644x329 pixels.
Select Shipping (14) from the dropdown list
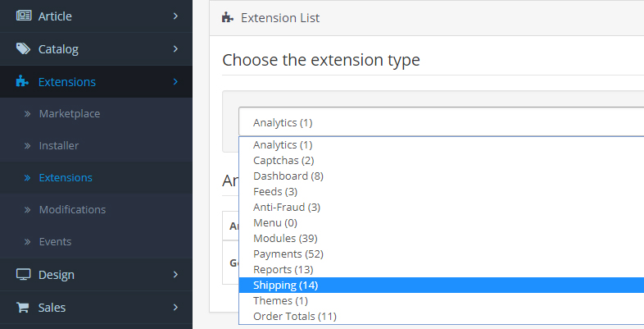(x=285, y=286)
